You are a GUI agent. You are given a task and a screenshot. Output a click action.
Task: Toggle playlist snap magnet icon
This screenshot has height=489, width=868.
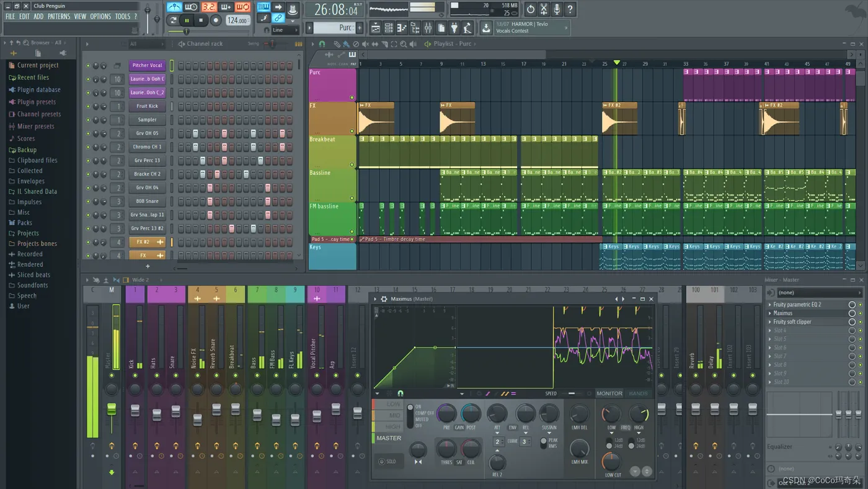click(x=322, y=44)
